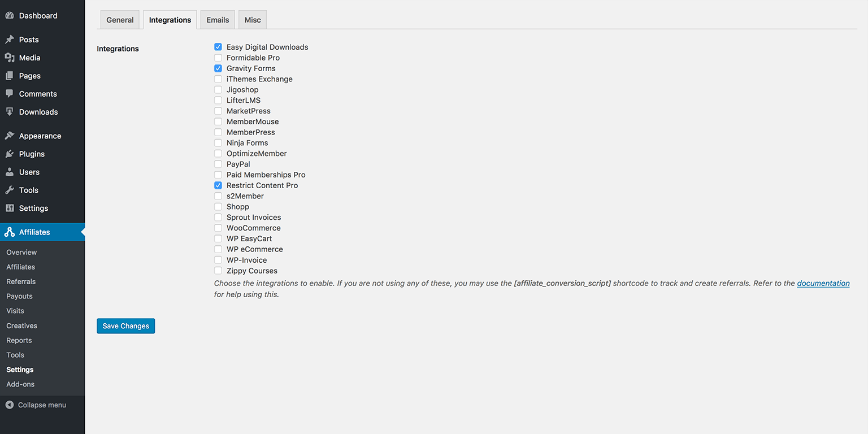This screenshot has width=868, height=434.
Task: Click the Tools wrench icon
Action: point(10,190)
